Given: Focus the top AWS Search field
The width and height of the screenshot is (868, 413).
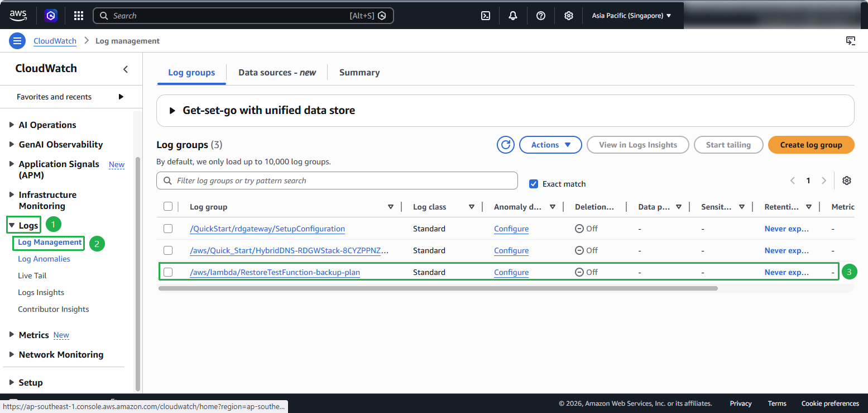Looking at the screenshot, I should pos(243,16).
